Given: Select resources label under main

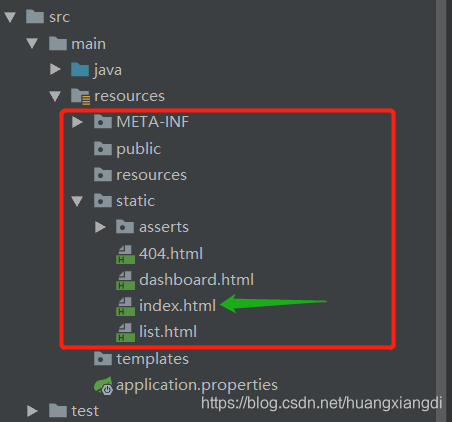Looking at the screenshot, I should tap(129, 96).
